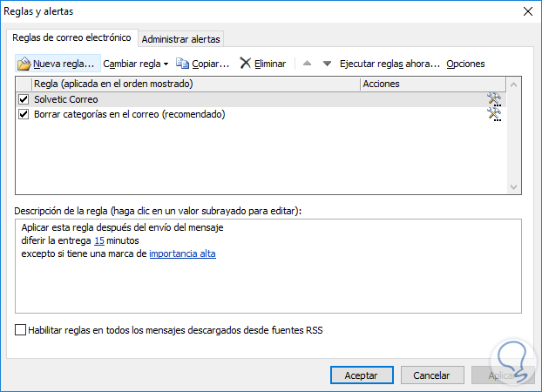Screen dimensions: 542x392
Task: Click the Eliminar X icon
Action: (x=246, y=64)
